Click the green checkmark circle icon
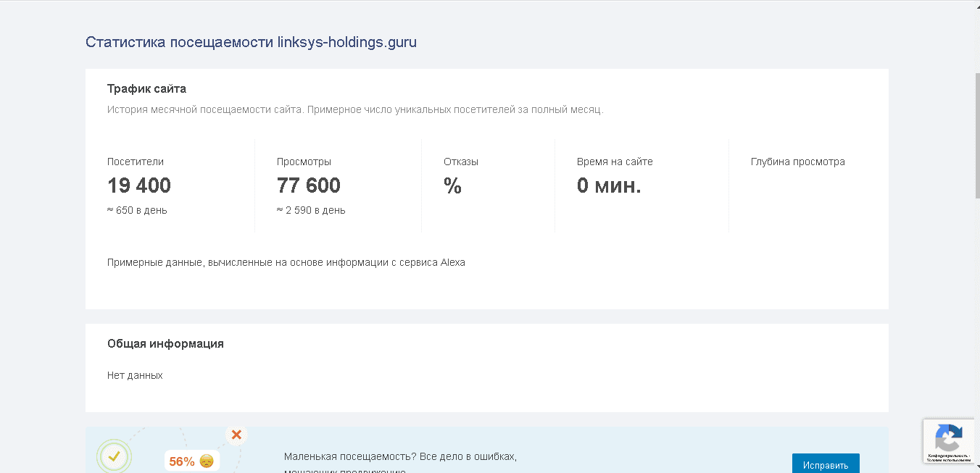Image resolution: width=980 pixels, height=473 pixels. (114, 457)
